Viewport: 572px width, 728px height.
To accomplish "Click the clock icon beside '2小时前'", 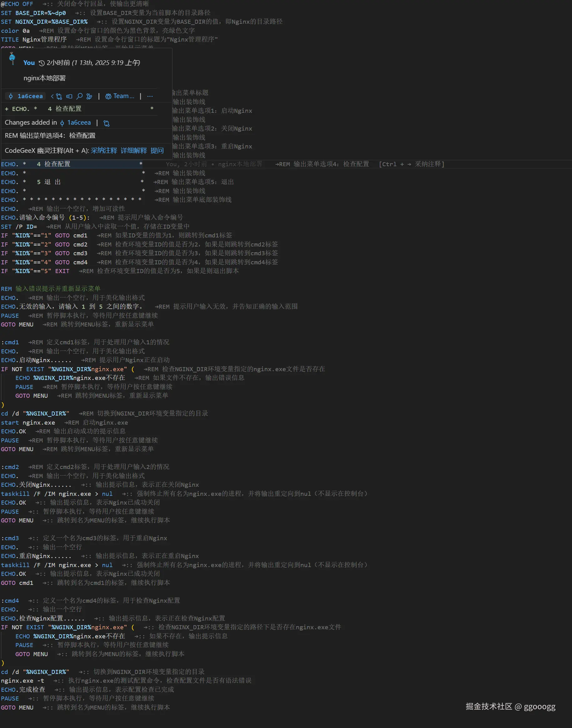I will coord(42,63).
